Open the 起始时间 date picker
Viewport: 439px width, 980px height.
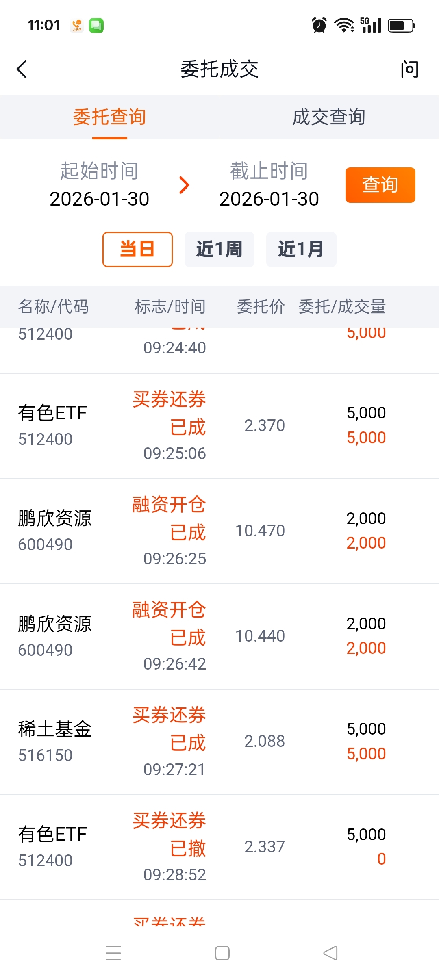coord(99,185)
